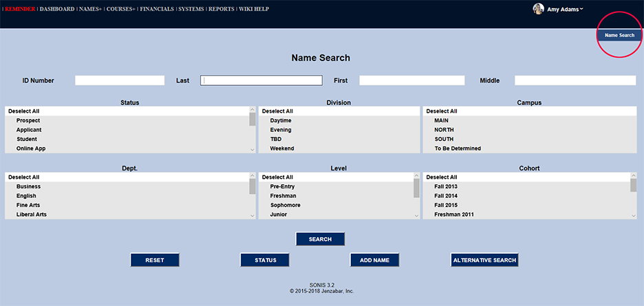Open WIKI HELP link in navbar
The width and height of the screenshot is (644, 306).
coord(254,9)
